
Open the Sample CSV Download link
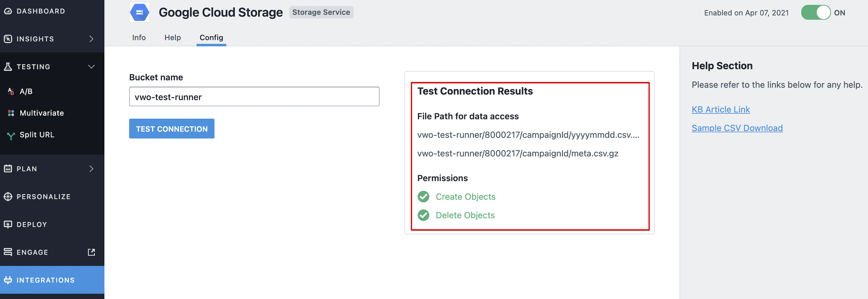[737, 128]
